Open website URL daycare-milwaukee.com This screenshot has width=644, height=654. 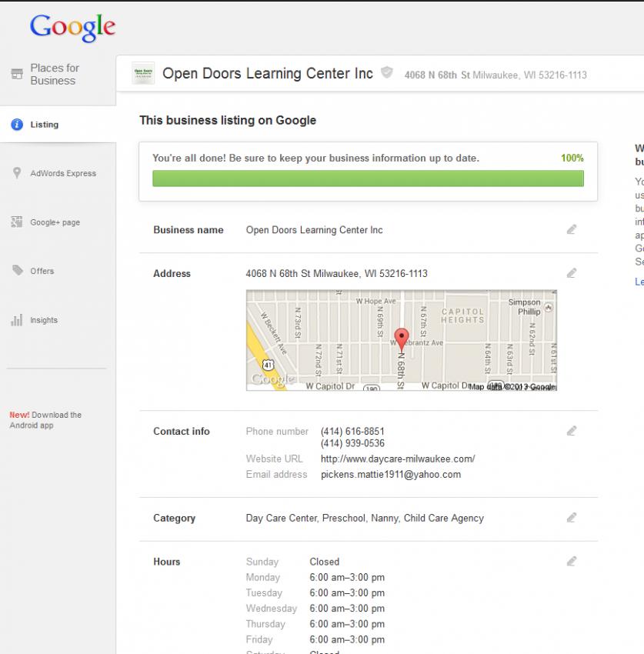click(x=398, y=459)
